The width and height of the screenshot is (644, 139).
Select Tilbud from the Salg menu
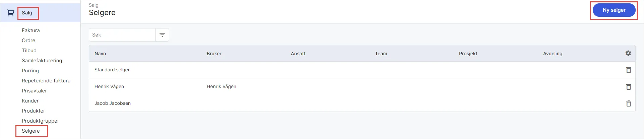coord(29,51)
